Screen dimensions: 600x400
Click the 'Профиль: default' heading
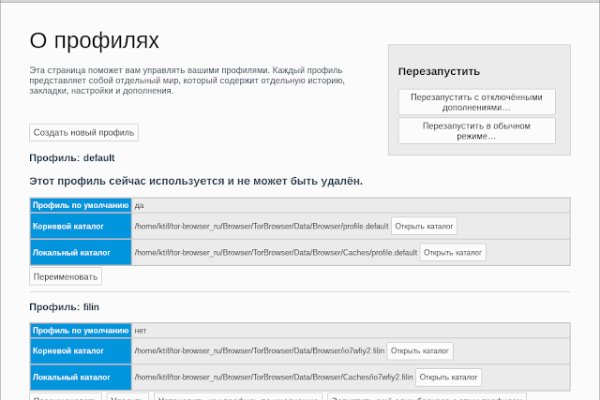coord(72,158)
